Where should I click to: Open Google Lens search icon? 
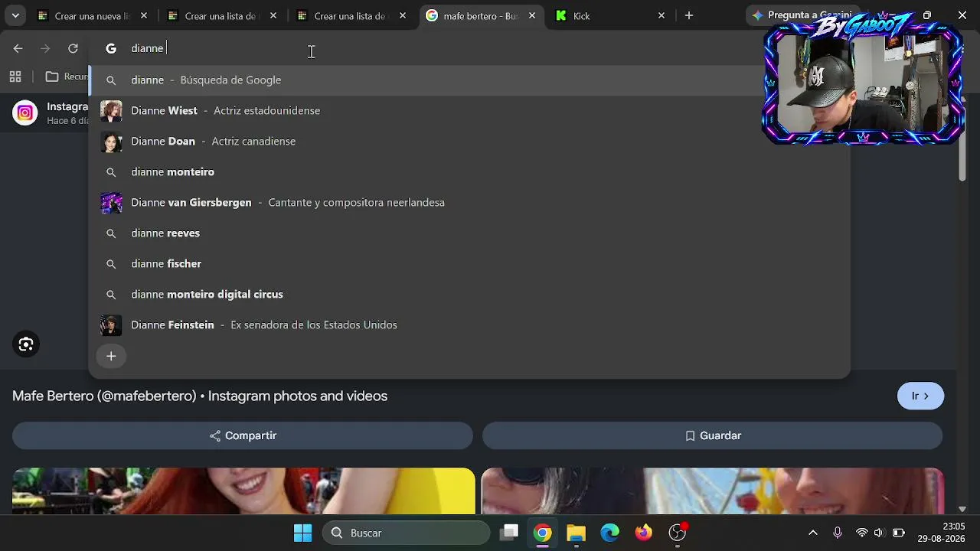(26, 344)
